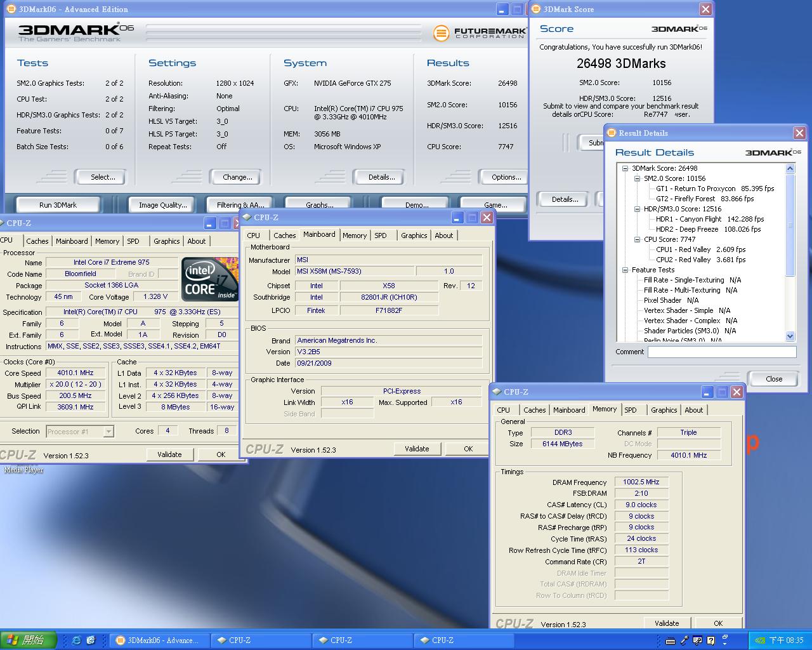Open the Processor #1 selection dropdown
812x650 pixels.
pos(108,432)
